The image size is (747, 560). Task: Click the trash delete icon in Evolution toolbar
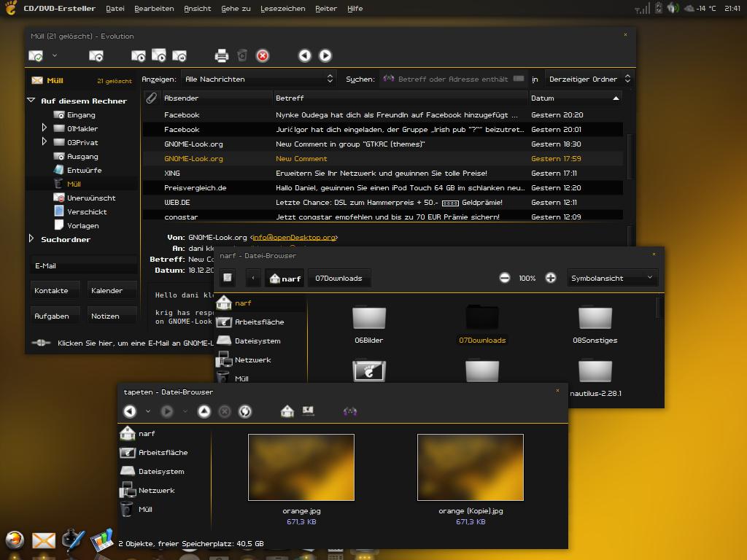point(242,55)
